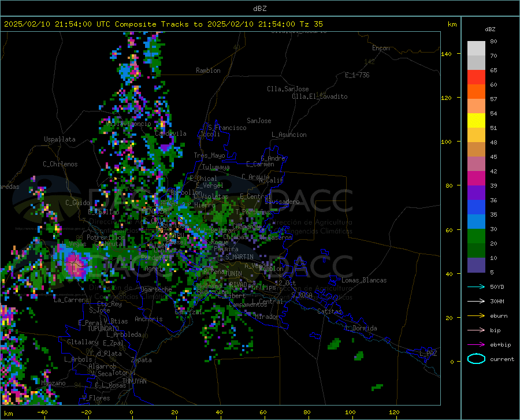
Task: Click the UTC Composite Tracks timestamp header
Action: click(163, 24)
